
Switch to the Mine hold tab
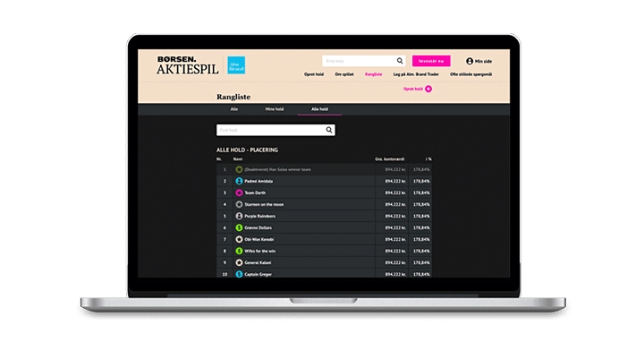[275, 109]
